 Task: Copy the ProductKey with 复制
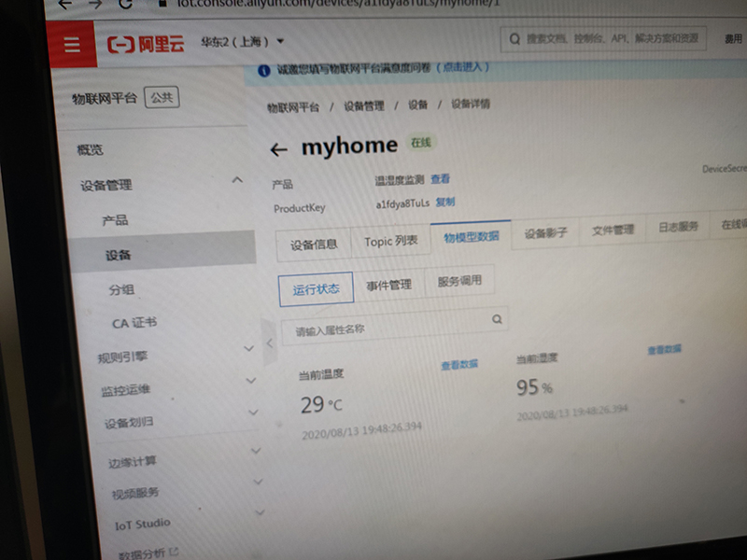[x=445, y=202]
